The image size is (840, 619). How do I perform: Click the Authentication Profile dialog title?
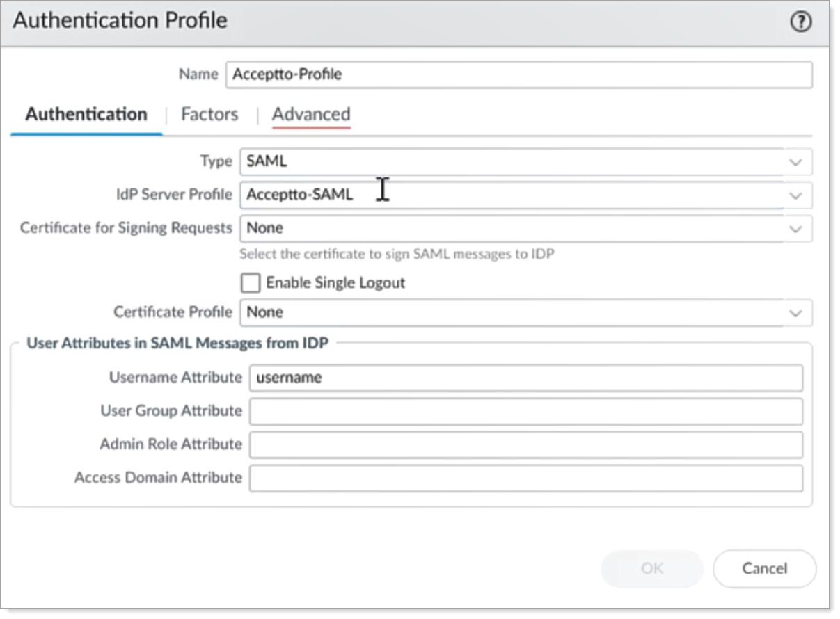pos(120,21)
